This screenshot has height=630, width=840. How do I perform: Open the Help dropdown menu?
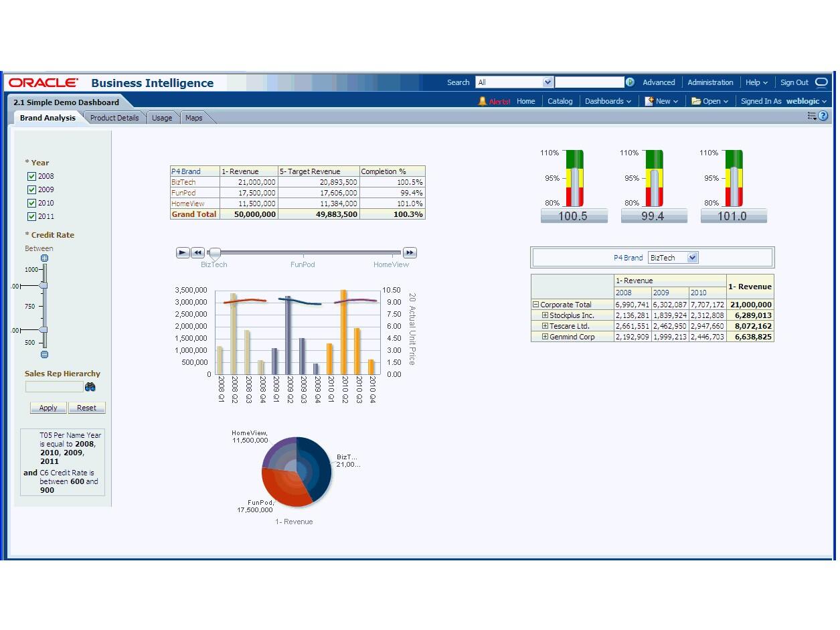tap(756, 82)
